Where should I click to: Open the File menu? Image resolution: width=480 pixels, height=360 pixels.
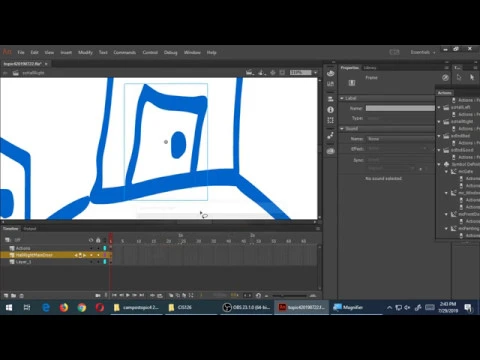pos(21,52)
